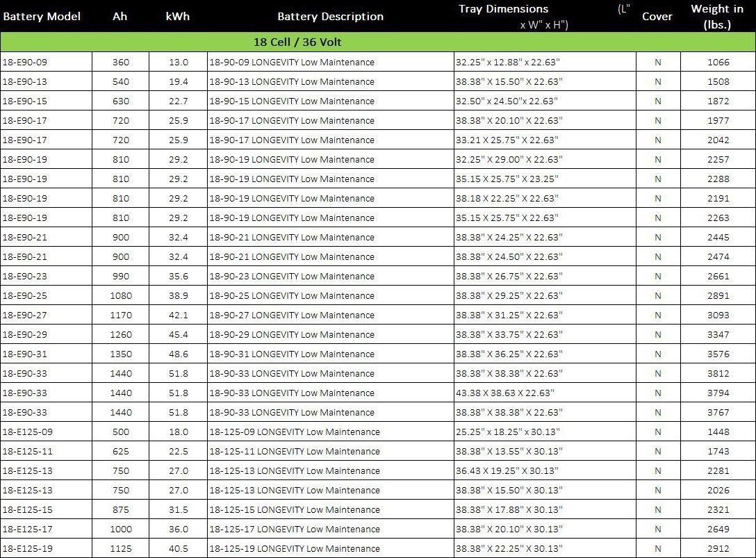Select description 18-125-17 LONGEVITY Low Maintenance
This screenshot has width=756, height=558.
[x=295, y=529]
